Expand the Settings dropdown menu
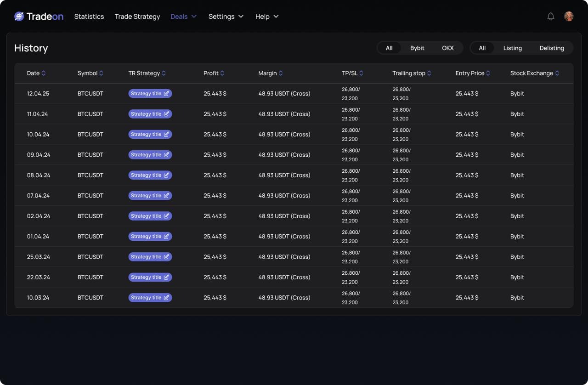The width and height of the screenshot is (588, 385). [x=226, y=17]
